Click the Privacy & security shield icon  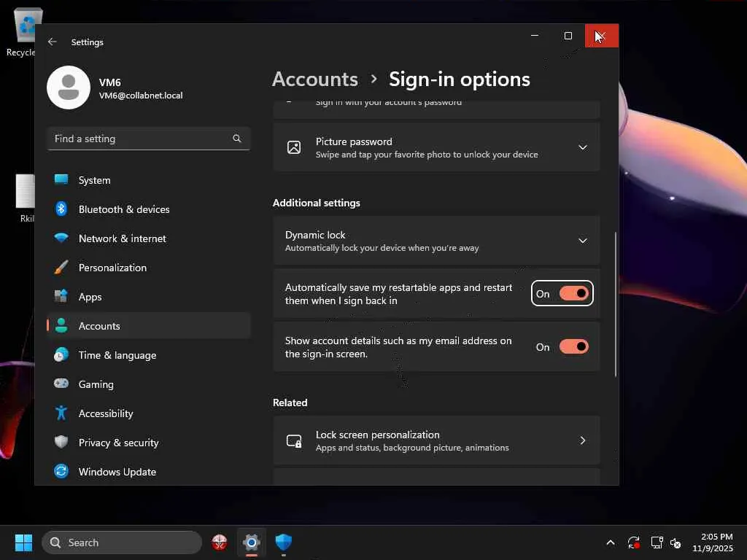tap(61, 442)
